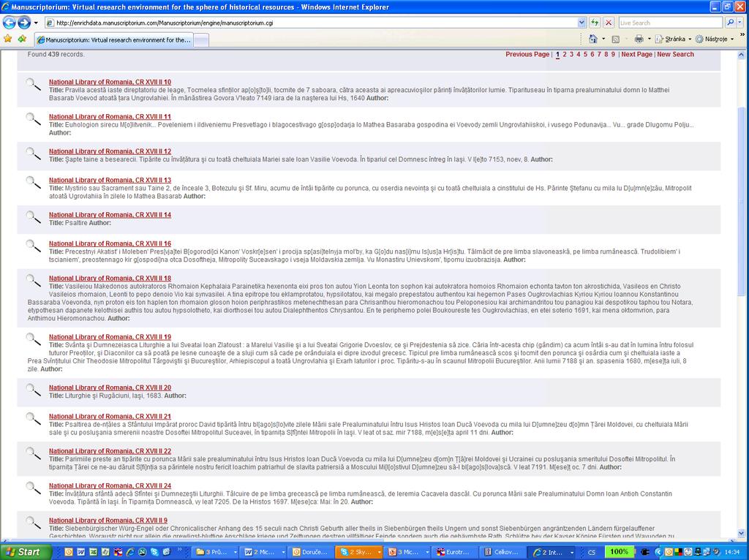Refresh the page with the green arrows button
The image size is (749, 560).
coord(595,23)
